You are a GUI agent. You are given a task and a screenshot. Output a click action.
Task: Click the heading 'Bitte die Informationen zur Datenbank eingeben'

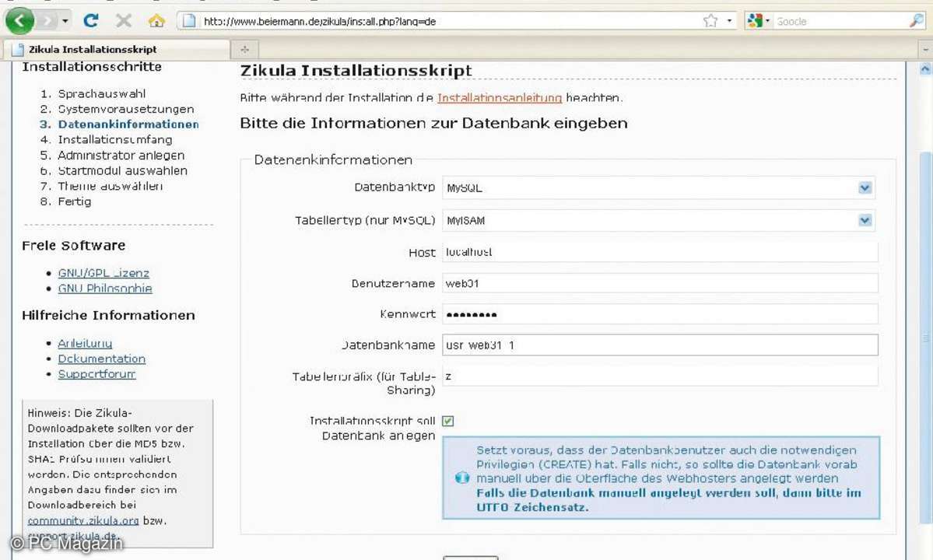433,123
